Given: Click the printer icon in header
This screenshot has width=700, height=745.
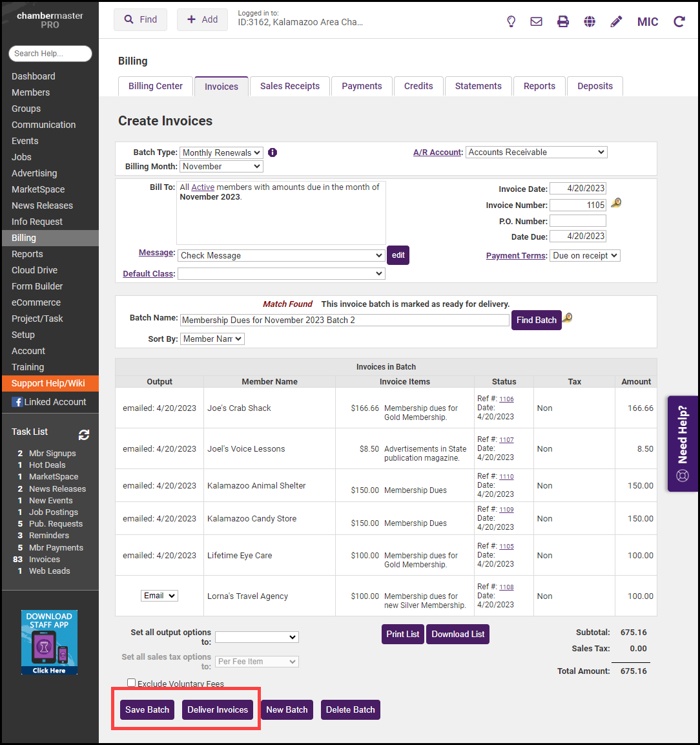Looking at the screenshot, I should click(563, 21).
